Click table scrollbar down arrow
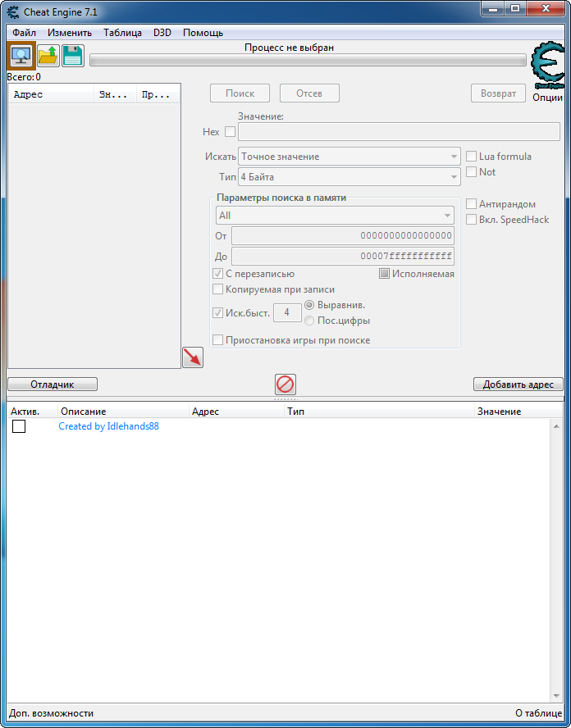The image size is (571, 728). click(x=556, y=696)
